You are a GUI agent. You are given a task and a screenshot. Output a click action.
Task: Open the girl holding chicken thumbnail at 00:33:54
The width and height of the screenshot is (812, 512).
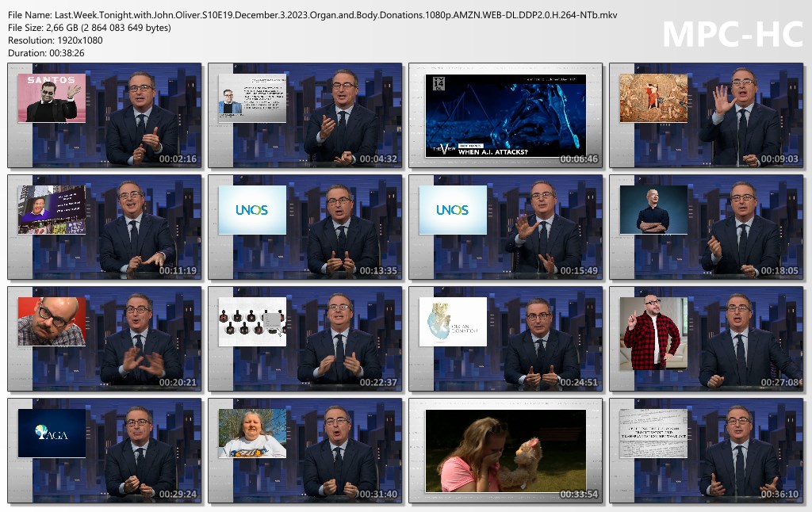[505, 449]
